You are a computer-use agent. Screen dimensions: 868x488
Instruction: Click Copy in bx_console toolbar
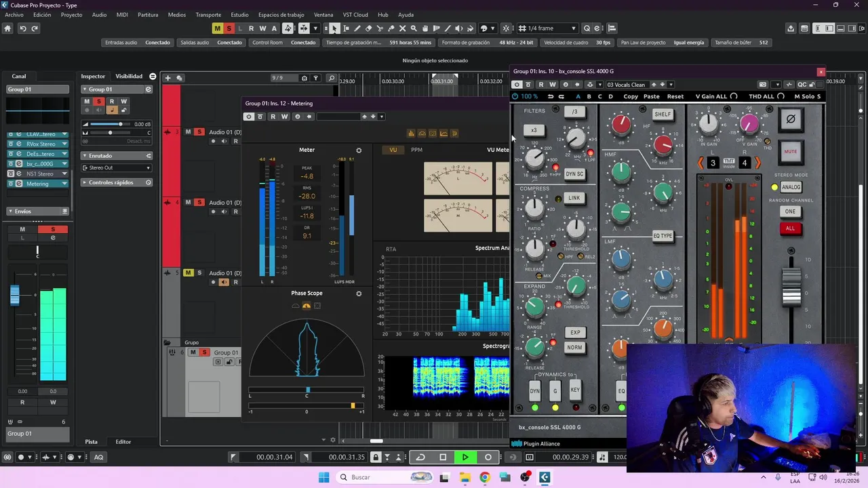631,96
